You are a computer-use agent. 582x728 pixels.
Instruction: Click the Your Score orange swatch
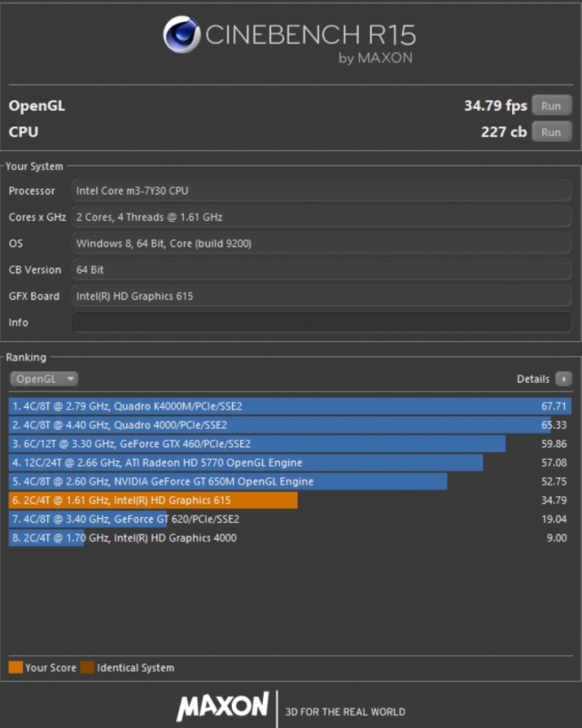coord(15,667)
